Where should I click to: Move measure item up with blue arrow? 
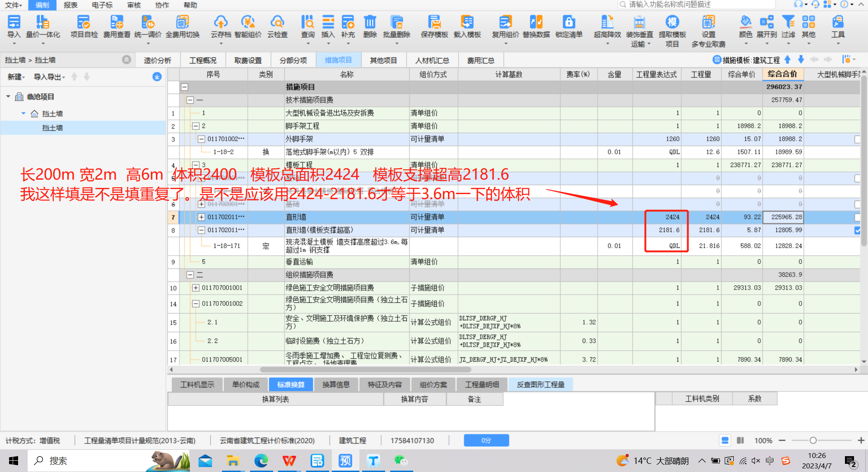click(788, 60)
